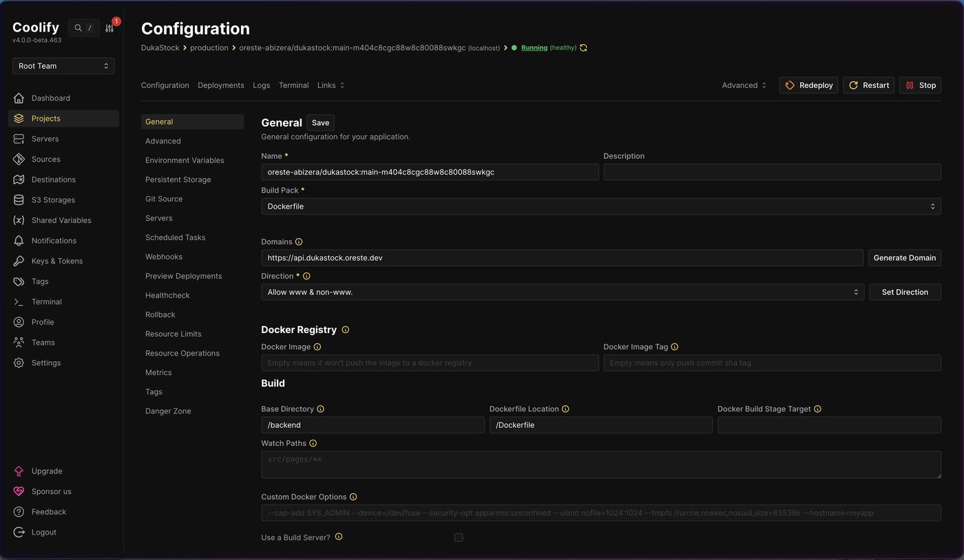The image size is (964, 560).
Task: Open Git Source settings section
Action: point(164,199)
